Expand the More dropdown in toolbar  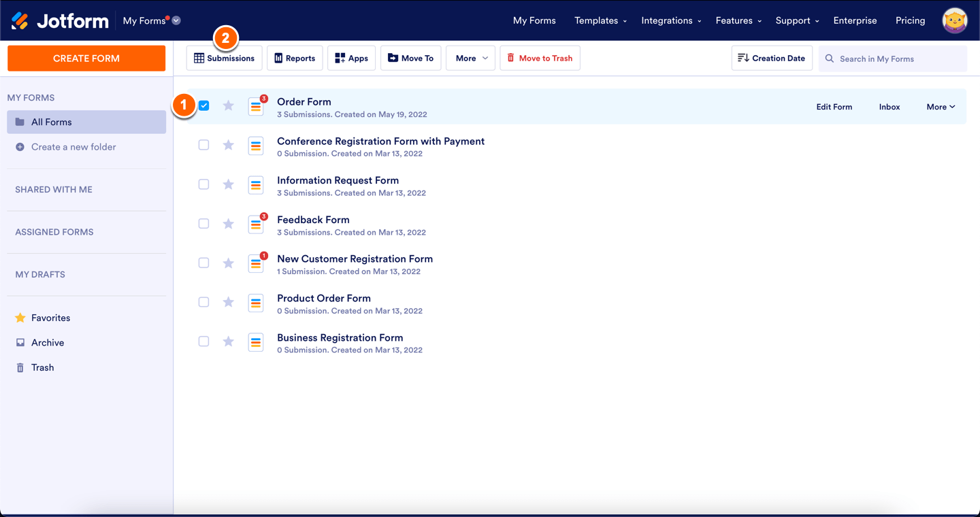[x=470, y=59]
